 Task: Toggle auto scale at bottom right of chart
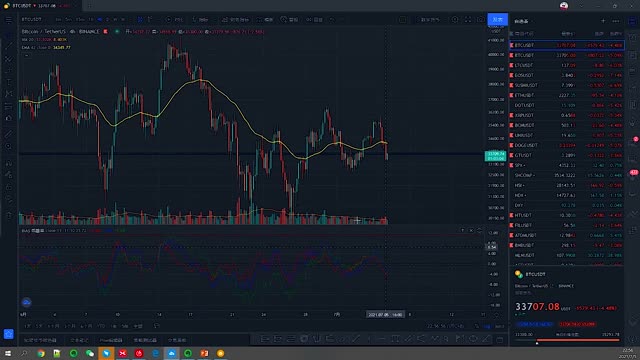tap(499, 327)
